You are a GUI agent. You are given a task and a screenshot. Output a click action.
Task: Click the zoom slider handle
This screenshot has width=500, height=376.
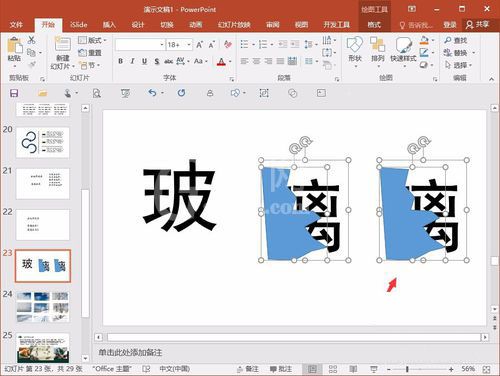tap(407, 369)
